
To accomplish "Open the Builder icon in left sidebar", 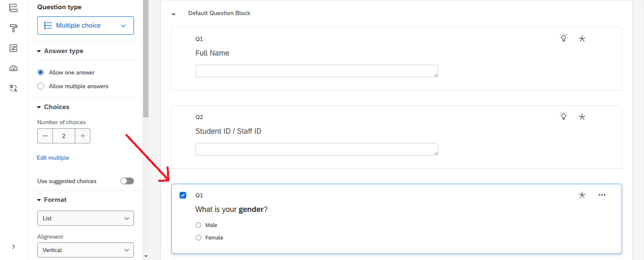I will [x=13, y=8].
